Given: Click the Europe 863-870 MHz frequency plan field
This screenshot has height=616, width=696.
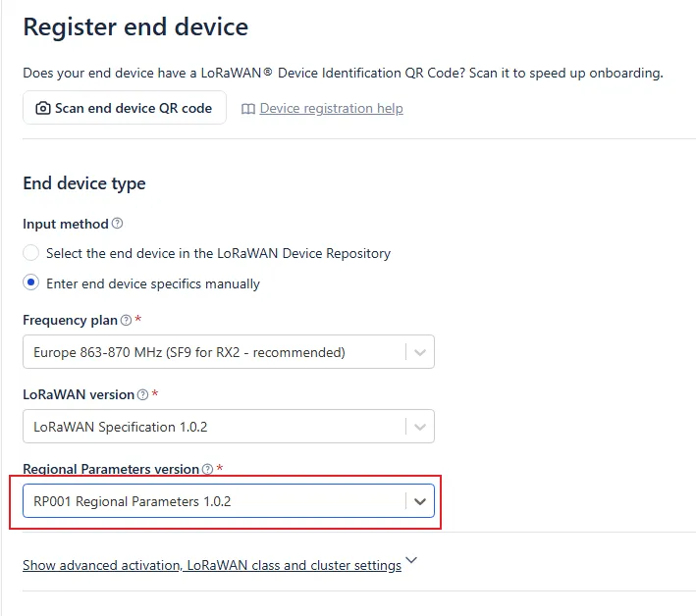Looking at the screenshot, I should click(229, 352).
